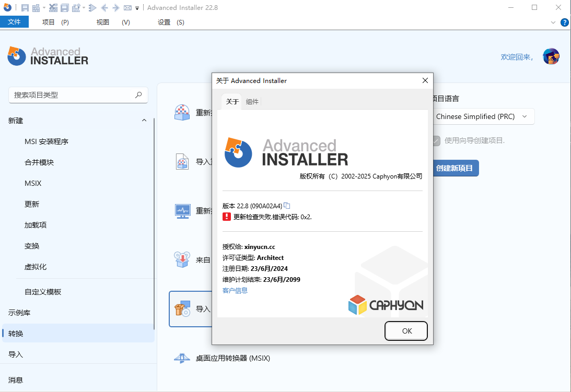Open the 项目 (P) menu
The width and height of the screenshot is (571, 392).
tap(55, 22)
